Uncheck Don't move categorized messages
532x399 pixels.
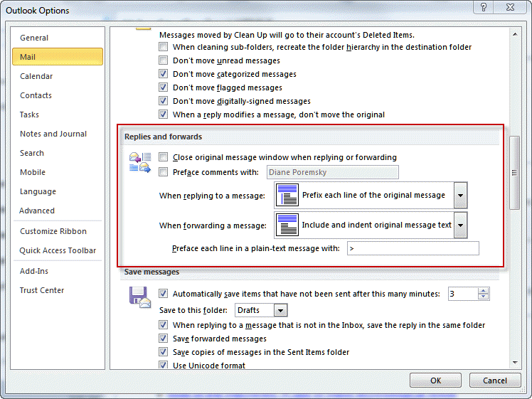click(163, 74)
